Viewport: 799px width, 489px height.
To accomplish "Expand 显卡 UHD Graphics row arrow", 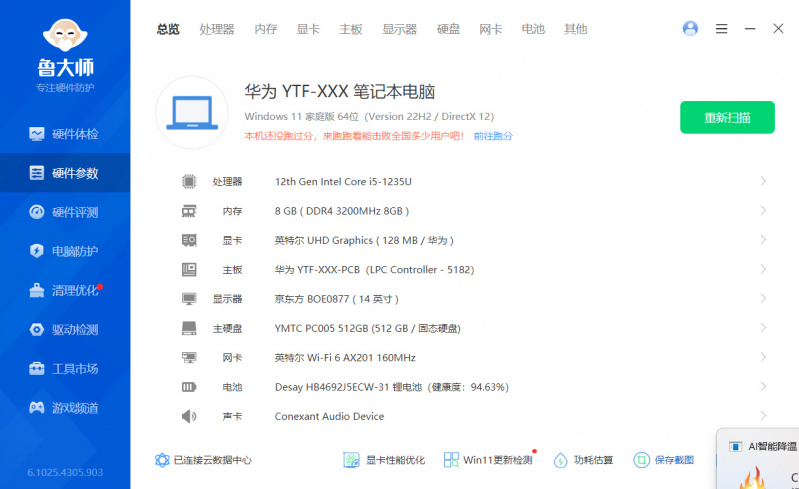I will (763, 239).
